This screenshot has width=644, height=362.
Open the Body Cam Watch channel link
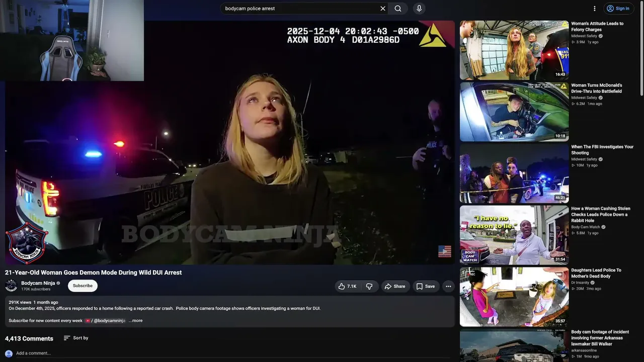click(586, 227)
